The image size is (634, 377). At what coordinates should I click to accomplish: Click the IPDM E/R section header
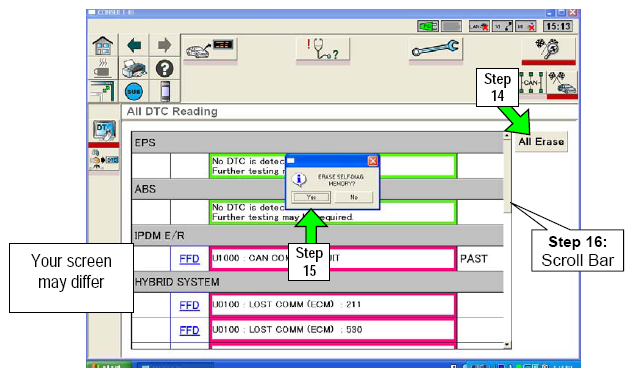[x=317, y=235]
